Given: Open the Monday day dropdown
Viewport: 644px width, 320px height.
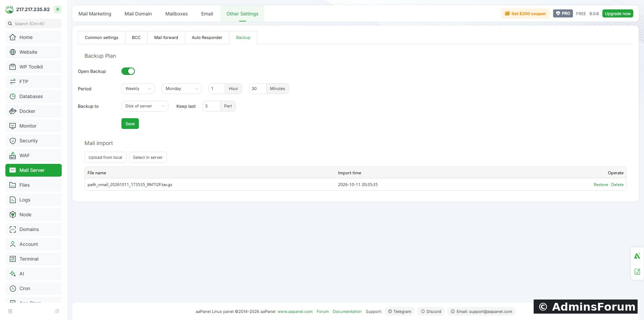Looking at the screenshot, I should tap(182, 89).
